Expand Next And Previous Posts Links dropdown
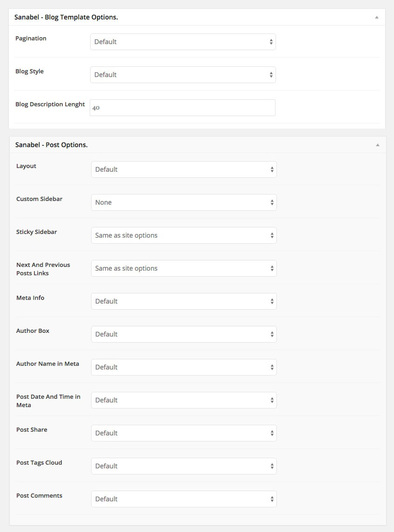Screen dimensions: 394x532 [x=184, y=268]
